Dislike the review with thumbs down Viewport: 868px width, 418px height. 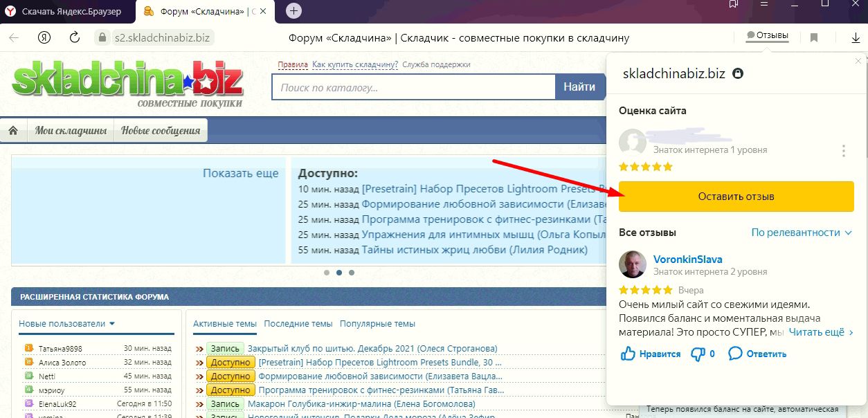pyautogui.click(x=698, y=354)
